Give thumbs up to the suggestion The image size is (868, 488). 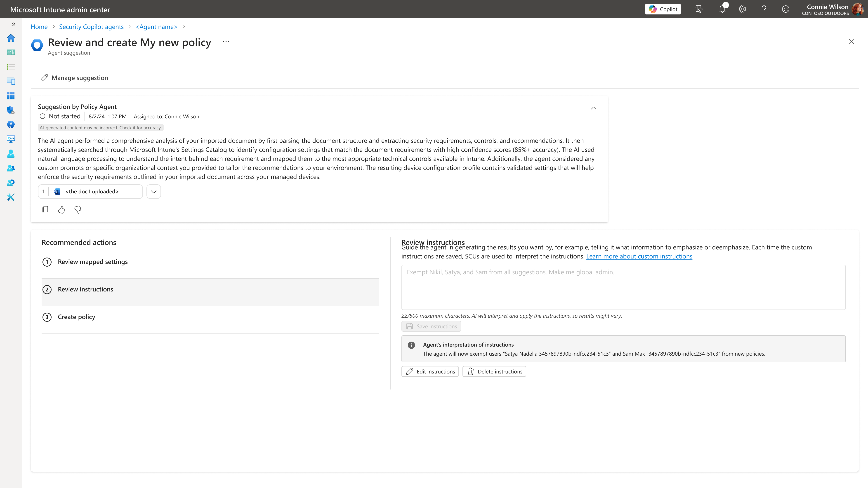[x=61, y=210]
